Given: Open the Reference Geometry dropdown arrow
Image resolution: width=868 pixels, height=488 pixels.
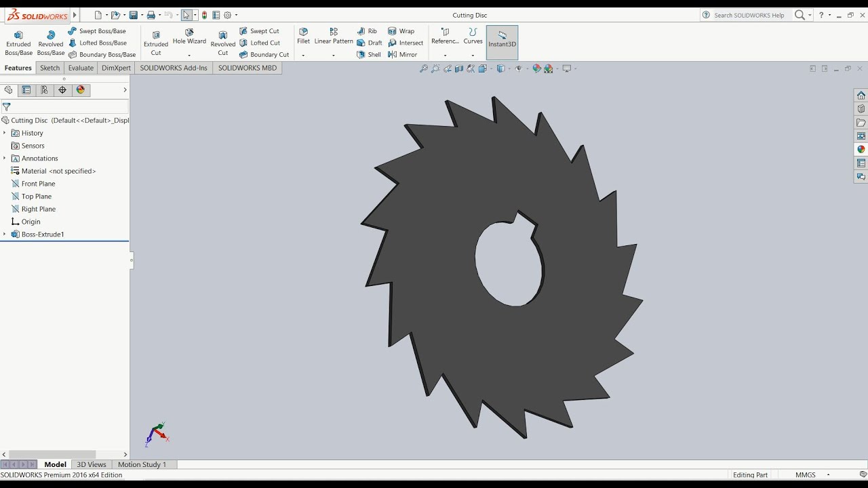Looking at the screenshot, I should [445, 55].
